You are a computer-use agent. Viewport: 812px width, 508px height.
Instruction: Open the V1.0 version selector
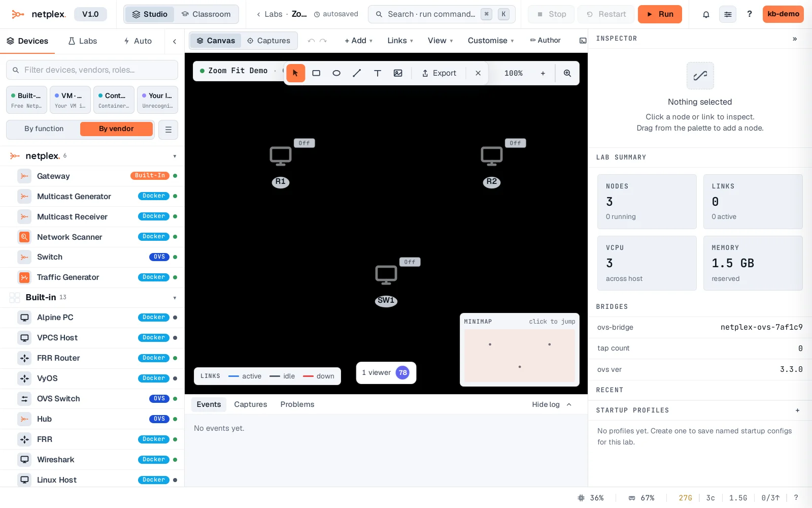click(90, 14)
